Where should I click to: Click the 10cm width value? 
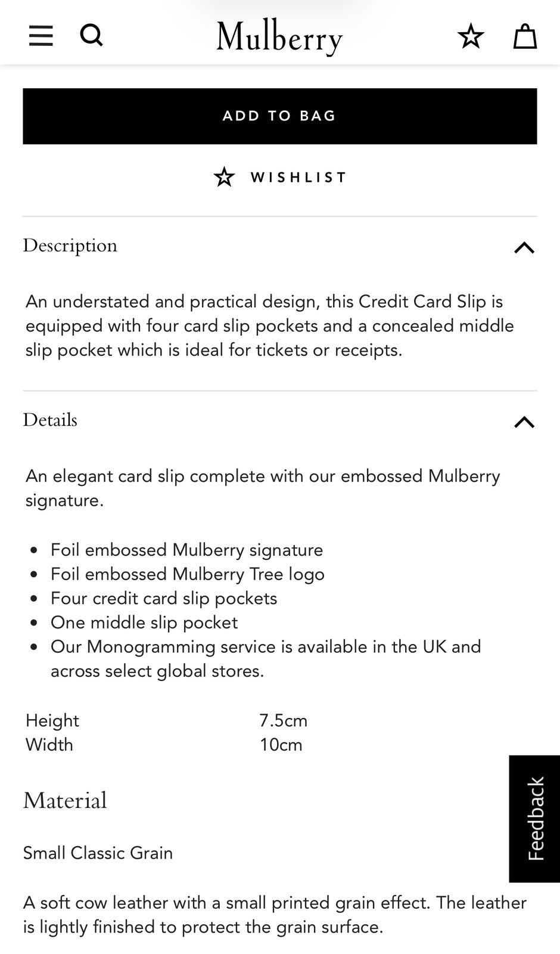click(x=281, y=745)
